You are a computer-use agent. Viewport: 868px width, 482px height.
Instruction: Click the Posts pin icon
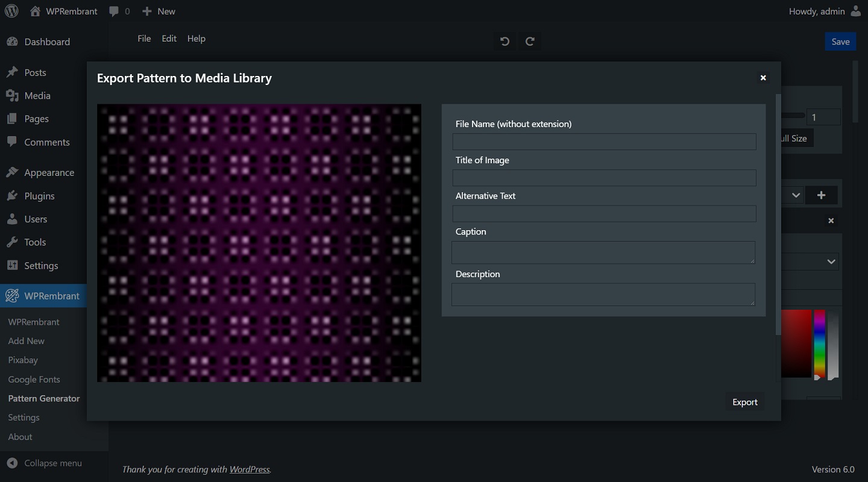tap(14, 72)
